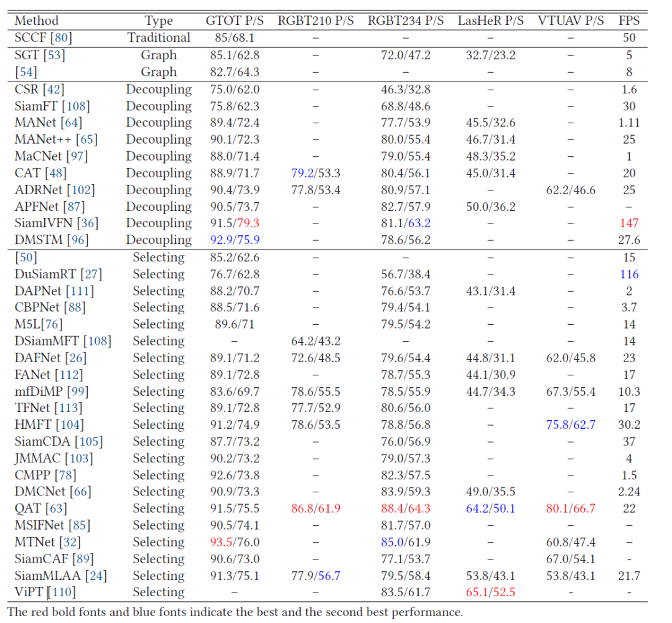Viewport: 672px width, 623px height.
Task: Open TFNet citation [113]
Action: click(x=68, y=408)
